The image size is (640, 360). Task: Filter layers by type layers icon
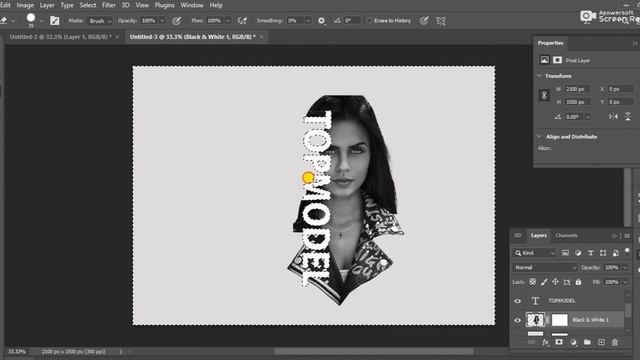[x=591, y=253]
